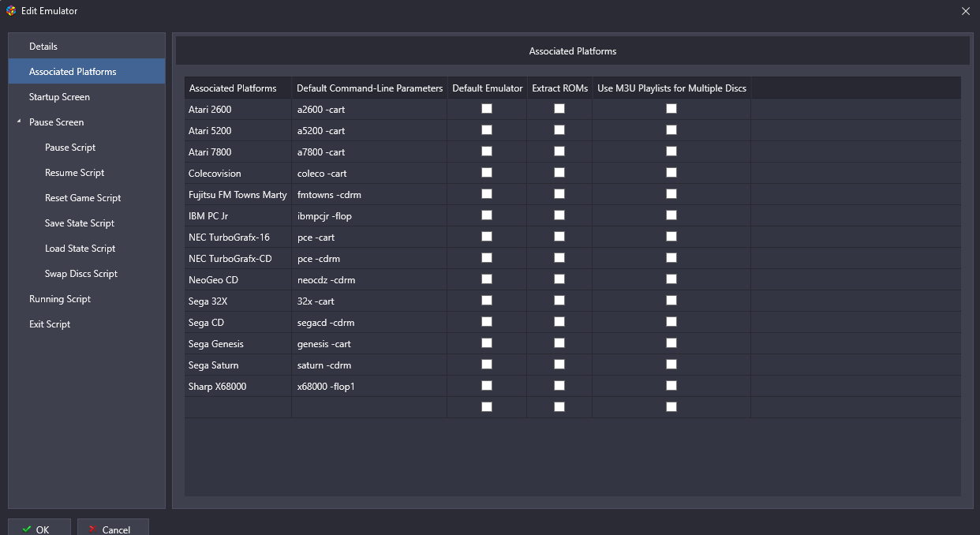Click the LaunchBox app icon in title bar
Viewport: 980px width, 535px height.
click(10, 11)
